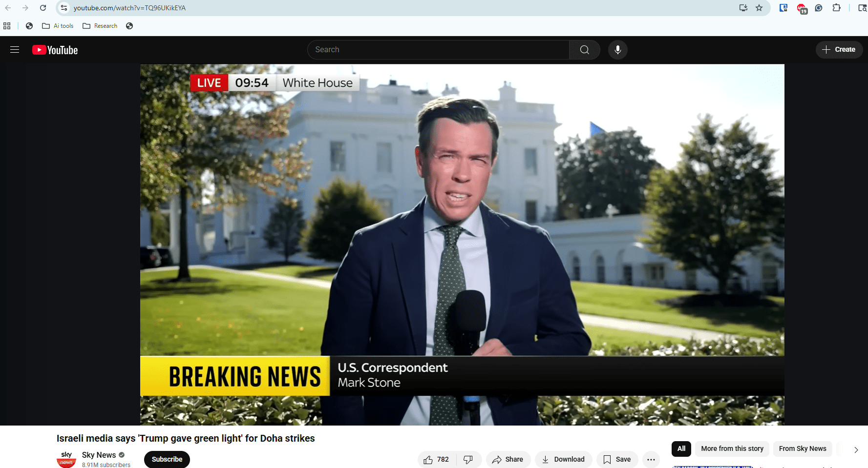Open the browser extensions puzzle icon
868x468 pixels.
[x=836, y=8]
